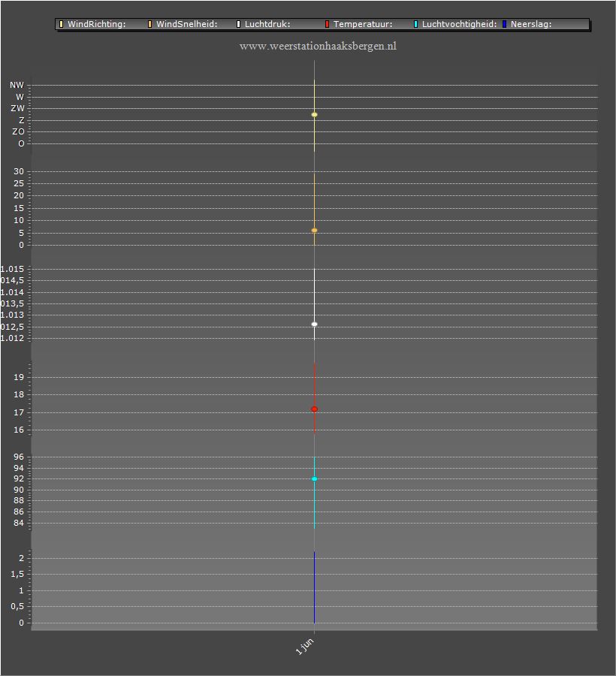Click the '96' humidity axis label
The width and height of the screenshot is (616, 676).
point(19,457)
